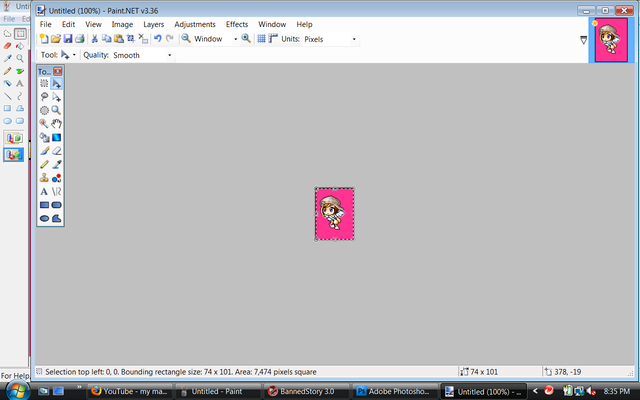Select the Paintbrush tool in Tools window
This screenshot has width=640, height=400.
pos(44,151)
